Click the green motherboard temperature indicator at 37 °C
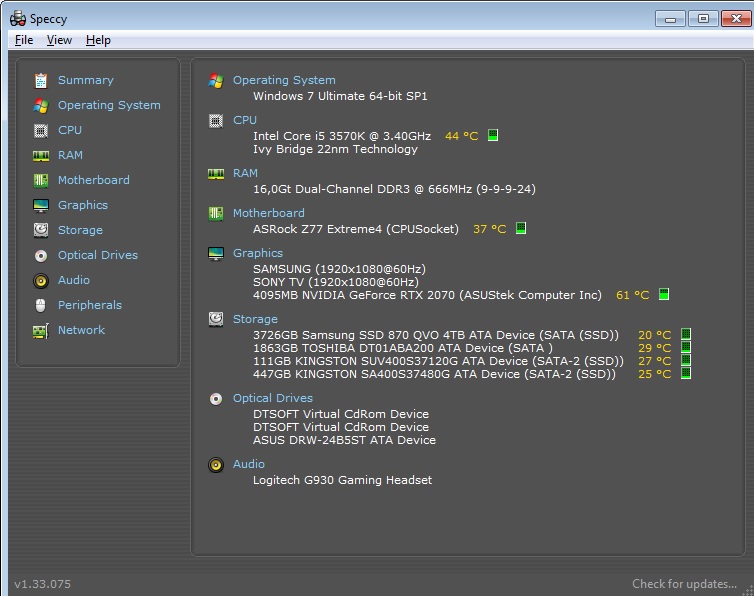Screen dimensions: 754x596 (521, 228)
